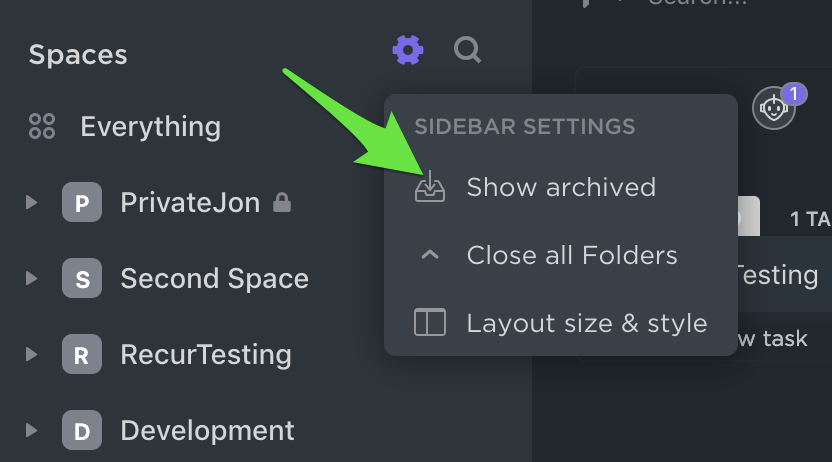
Task: Click the S avatar of Second Space
Action: (x=82, y=278)
